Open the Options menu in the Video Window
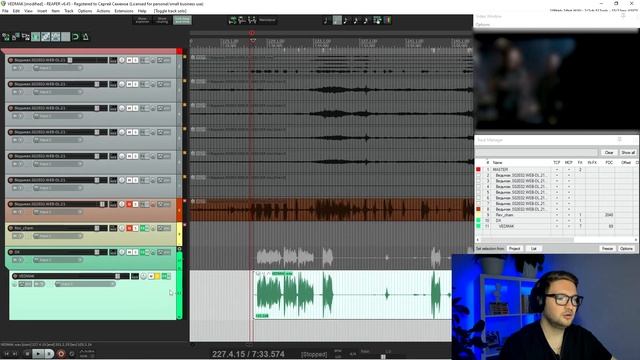 (x=482, y=24)
